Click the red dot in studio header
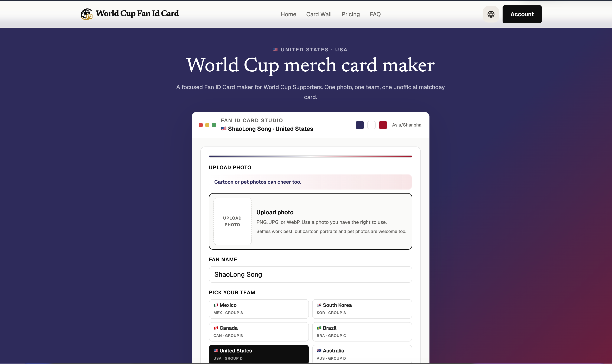The width and height of the screenshot is (612, 364). pyautogui.click(x=200, y=125)
